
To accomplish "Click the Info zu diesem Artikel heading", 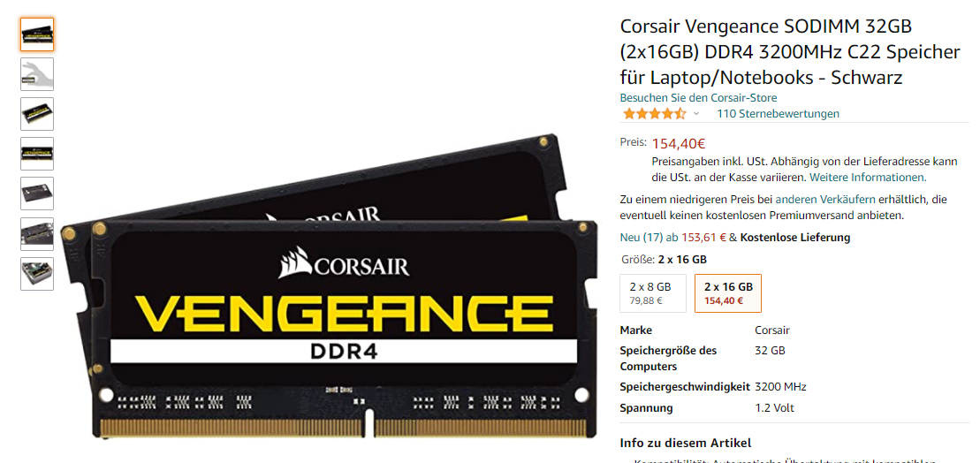I will click(x=685, y=443).
